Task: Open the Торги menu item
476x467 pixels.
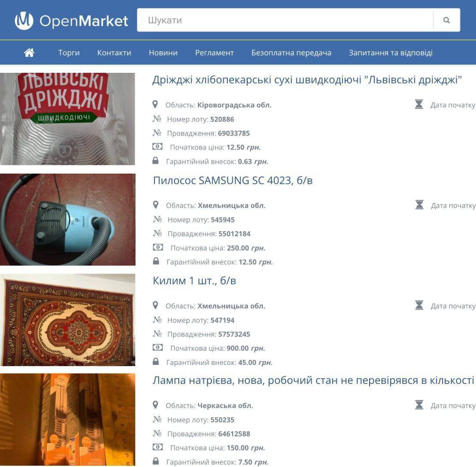Action: (69, 53)
